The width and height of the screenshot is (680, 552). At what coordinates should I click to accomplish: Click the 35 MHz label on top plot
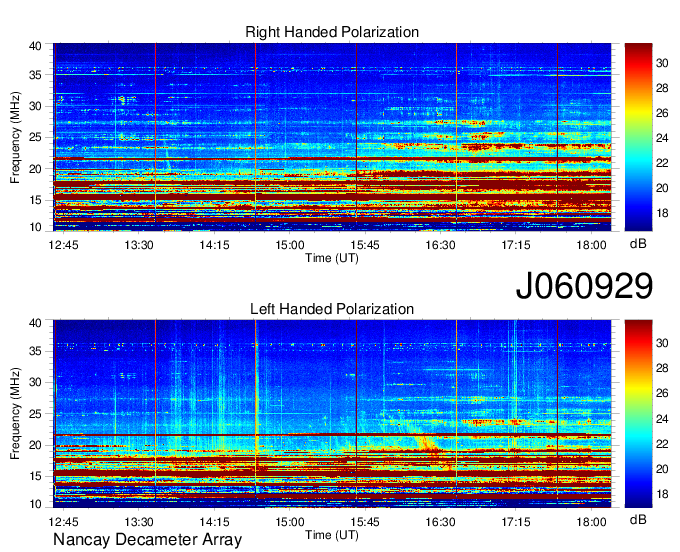click(x=35, y=75)
